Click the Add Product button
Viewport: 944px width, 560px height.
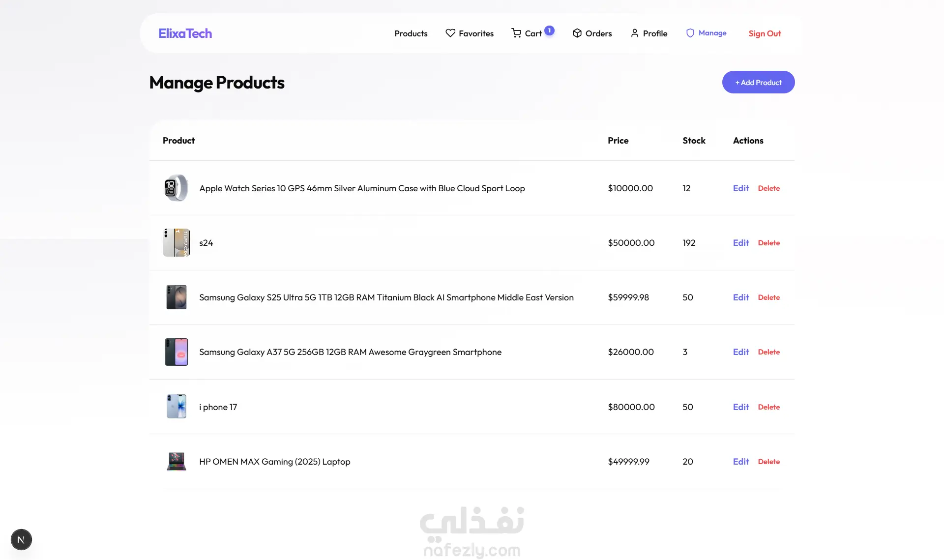pos(758,82)
